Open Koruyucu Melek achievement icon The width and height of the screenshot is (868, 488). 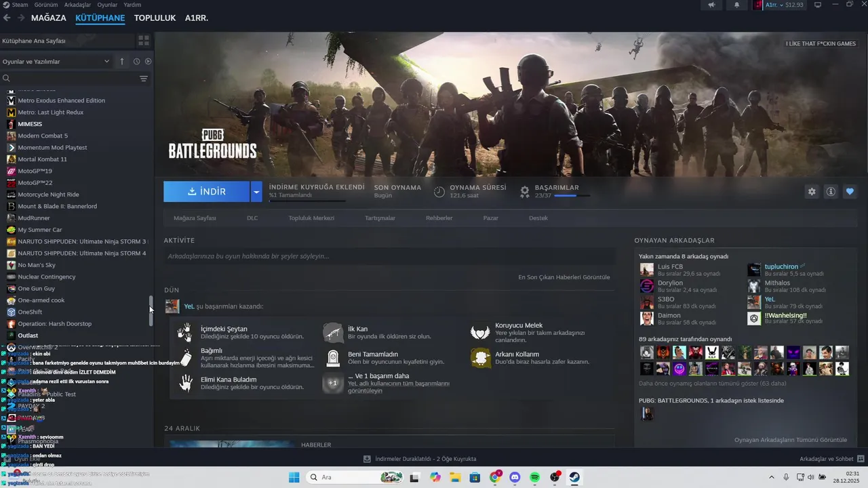[480, 332]
